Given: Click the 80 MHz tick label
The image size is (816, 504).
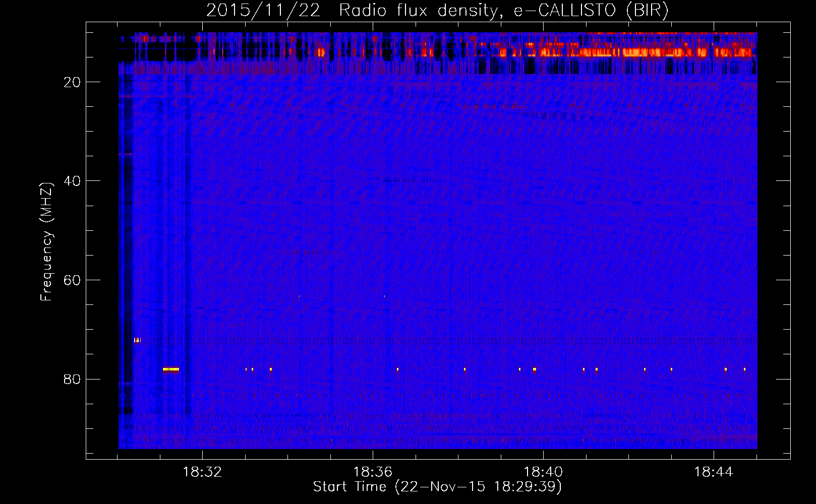Looking at the screenshot, I should [x=73, y=379].
